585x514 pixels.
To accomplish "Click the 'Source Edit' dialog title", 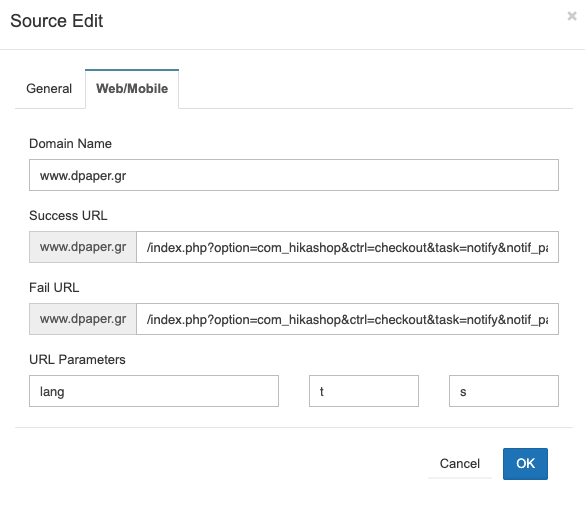I will pos(56,21).
